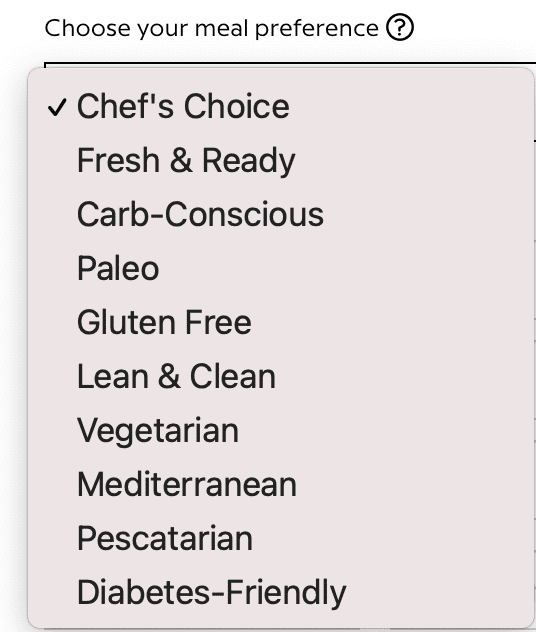
Task: Pick Carb-Conscious as meal preference
Action: point(281,214)
